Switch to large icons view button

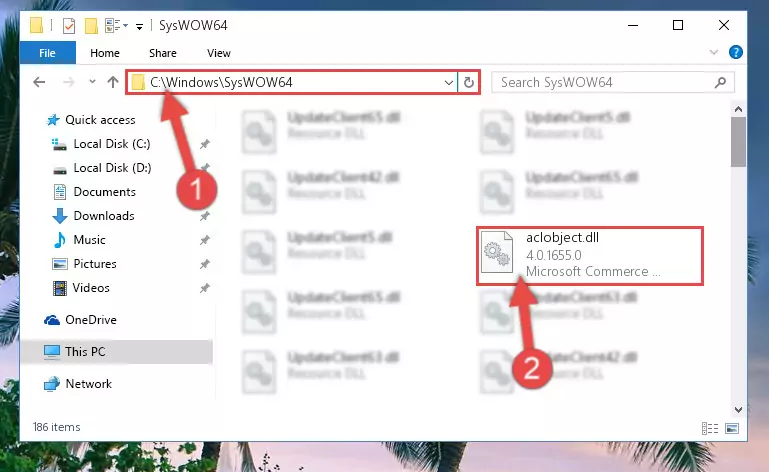pyautogui.click(x=732, y=428)
